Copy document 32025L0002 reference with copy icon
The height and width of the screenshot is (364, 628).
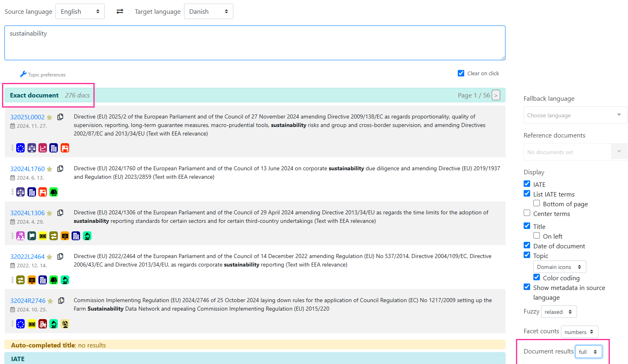point(60,117)
